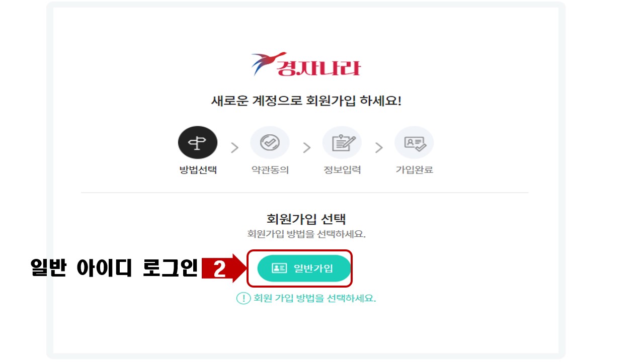The height and width of the screenshot is (362, 644).
Task: Click the 경매나라 logo text
Action: [x=318, y=67]
